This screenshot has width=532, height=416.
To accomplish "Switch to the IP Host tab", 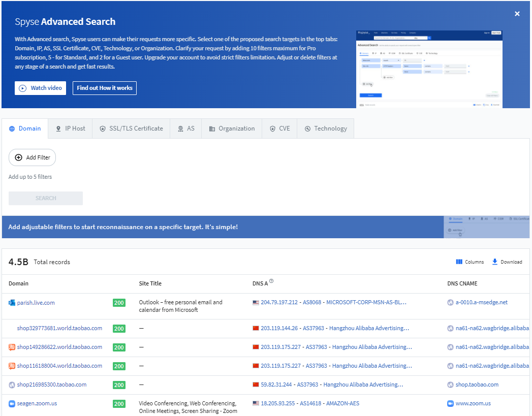I will click(70, 128).
